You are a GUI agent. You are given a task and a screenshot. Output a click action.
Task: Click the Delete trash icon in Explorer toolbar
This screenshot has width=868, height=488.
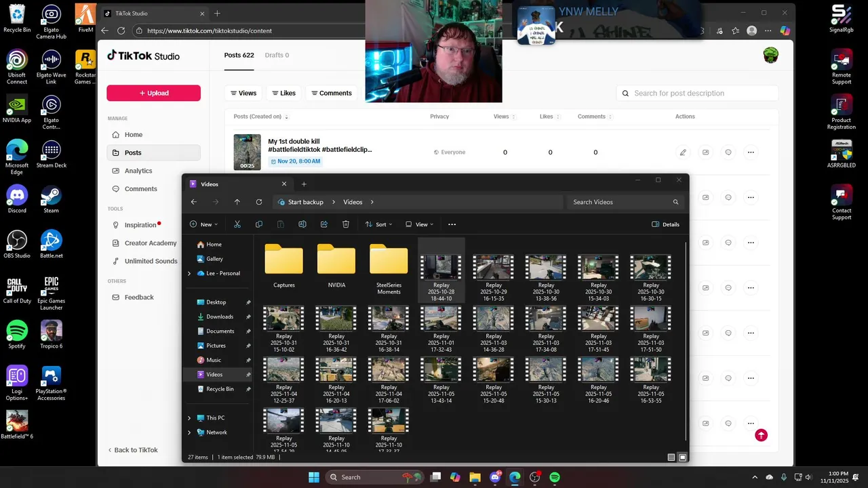(346, 224)
